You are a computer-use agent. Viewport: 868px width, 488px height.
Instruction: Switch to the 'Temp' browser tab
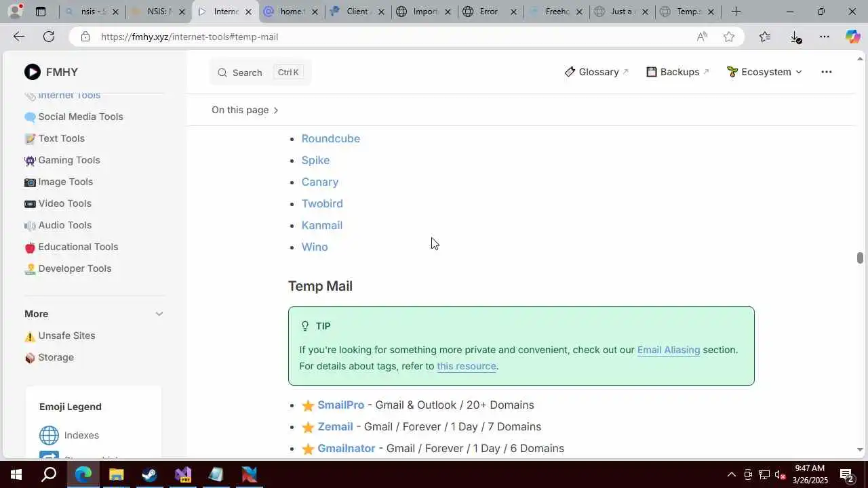pos(688,12)
